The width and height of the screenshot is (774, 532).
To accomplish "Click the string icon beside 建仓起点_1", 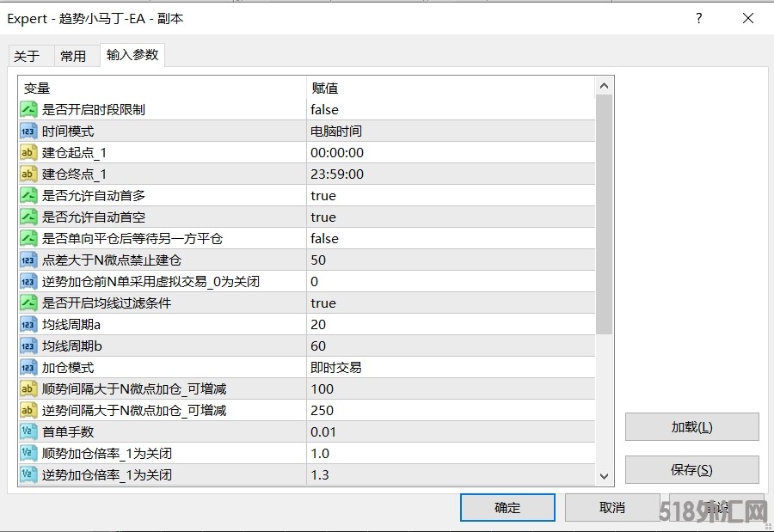I will click(x=28, y=152).
